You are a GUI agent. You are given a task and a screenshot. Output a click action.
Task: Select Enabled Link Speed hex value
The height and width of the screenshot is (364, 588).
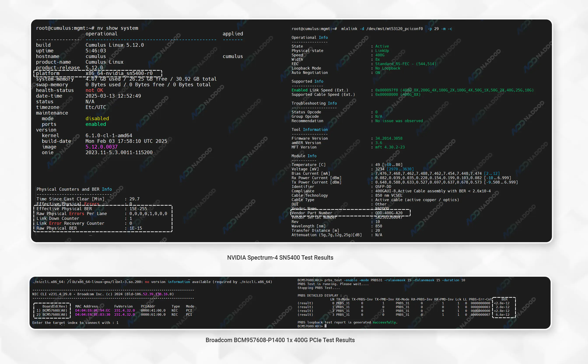pyautogui.click(x=387, y=90)
